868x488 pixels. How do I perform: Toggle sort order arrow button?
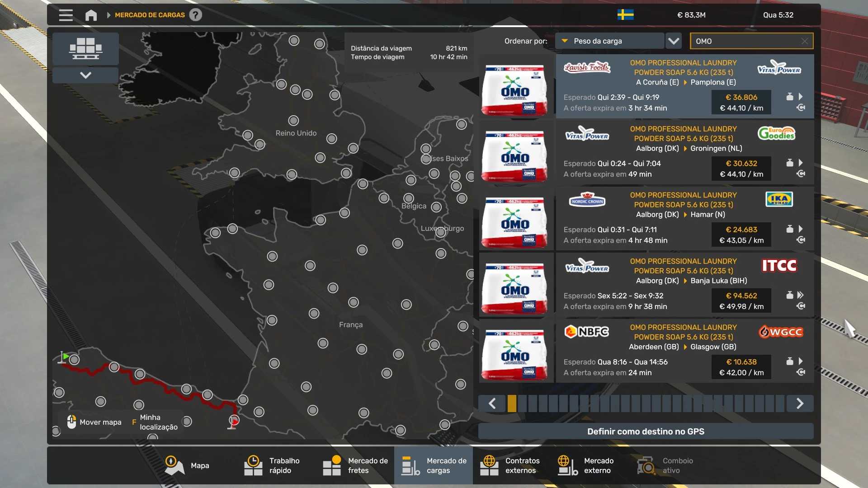tap(674, 41)
